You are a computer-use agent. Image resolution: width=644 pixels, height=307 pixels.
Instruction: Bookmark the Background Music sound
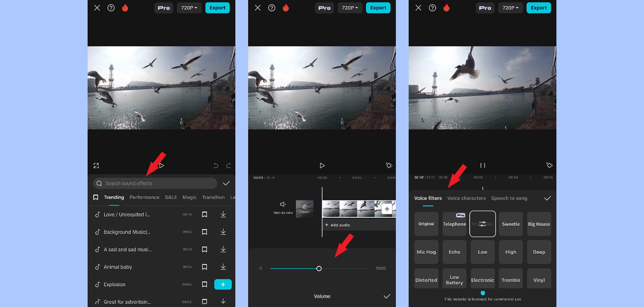(x=204, y=232)
